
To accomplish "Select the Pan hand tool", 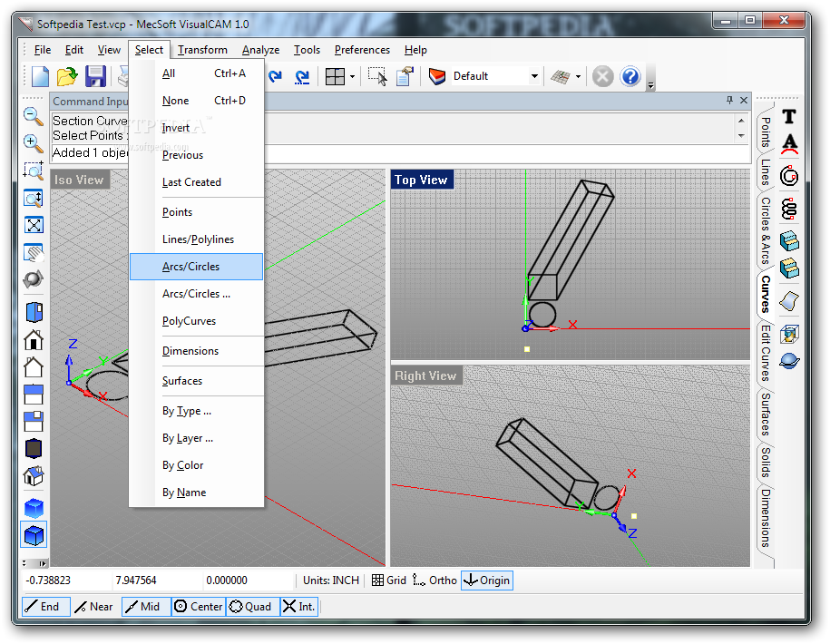I will (34, 252).
